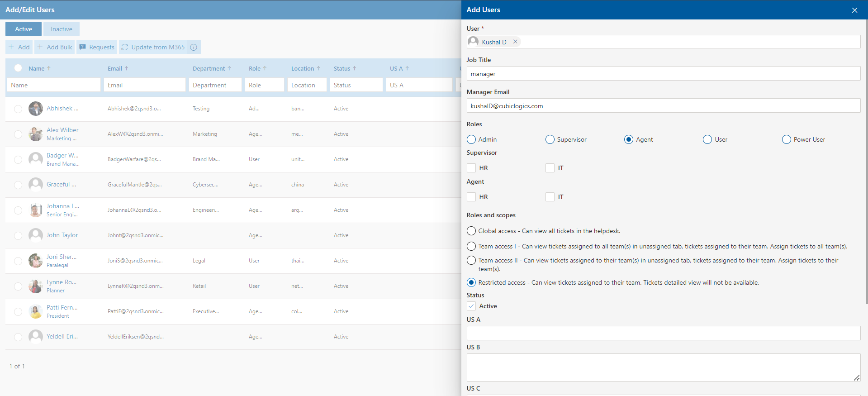Check HR under Agent
The height and width of the screenshot is (396, 868).
click(x=471, y=197)
